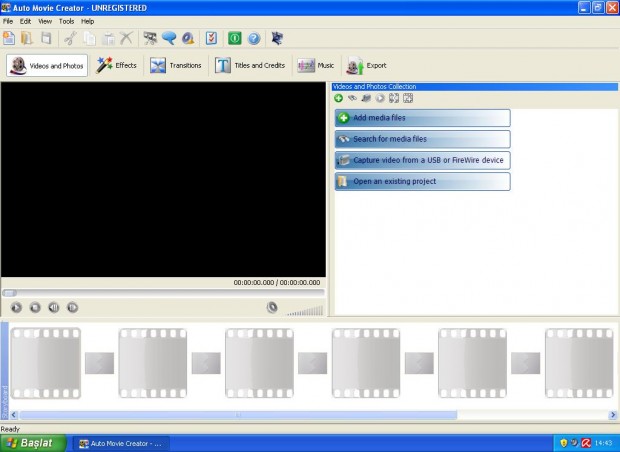Switch to the Music tab
The height and width of the screenshot is (452, 620).
pyautogui.click(x=316, y=66)
